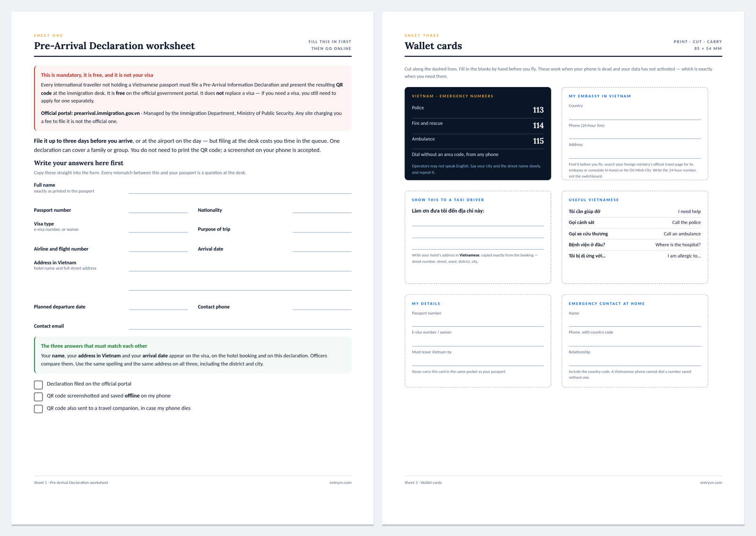
Task: Click the 'Bệnh viện ở đâu?' phrase
Action: click(587, 245)
